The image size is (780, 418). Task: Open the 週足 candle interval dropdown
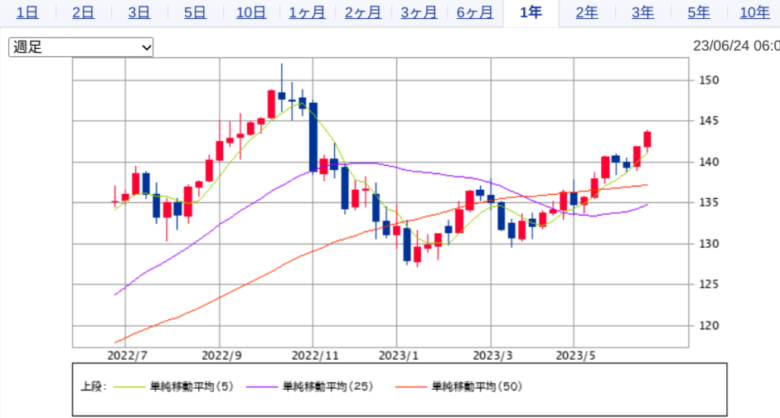81,47
